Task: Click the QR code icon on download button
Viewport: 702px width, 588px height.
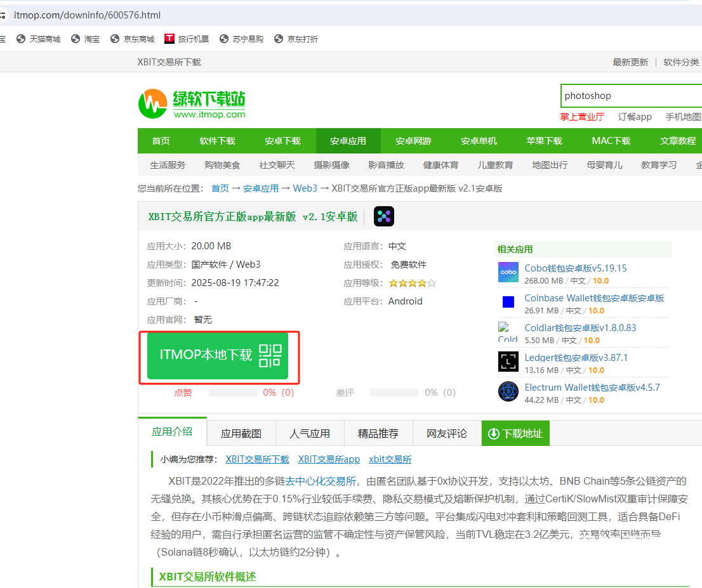Action: [x=270, y=355]
